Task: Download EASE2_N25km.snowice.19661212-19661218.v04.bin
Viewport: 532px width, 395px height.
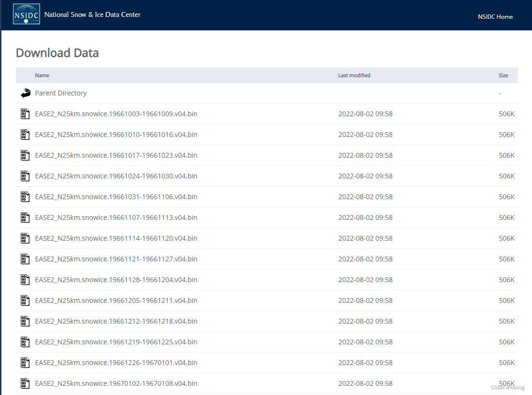Action: pyautogui.click(x=116, y=321)
